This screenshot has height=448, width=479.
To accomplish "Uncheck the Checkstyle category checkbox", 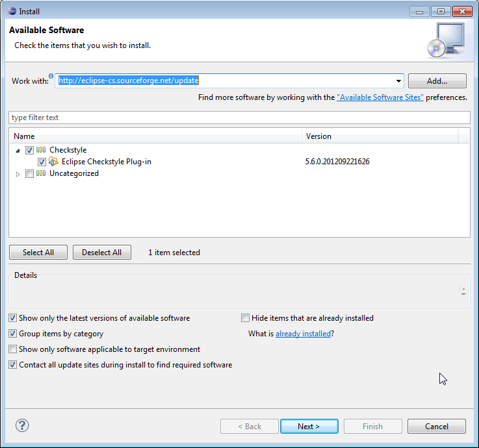I will (29, 150).
